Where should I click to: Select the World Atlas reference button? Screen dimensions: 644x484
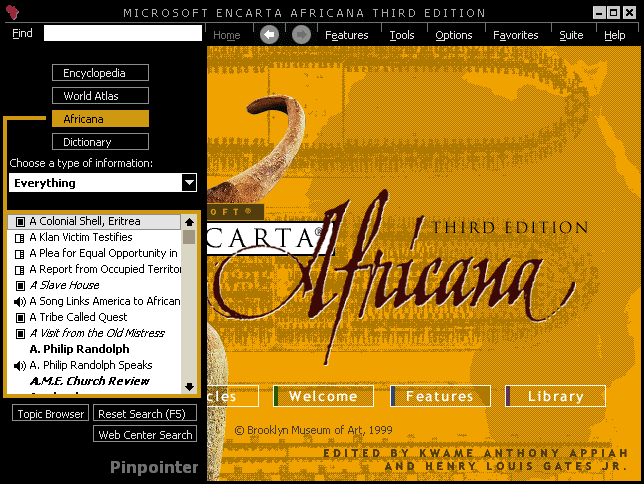pos(100,96)
